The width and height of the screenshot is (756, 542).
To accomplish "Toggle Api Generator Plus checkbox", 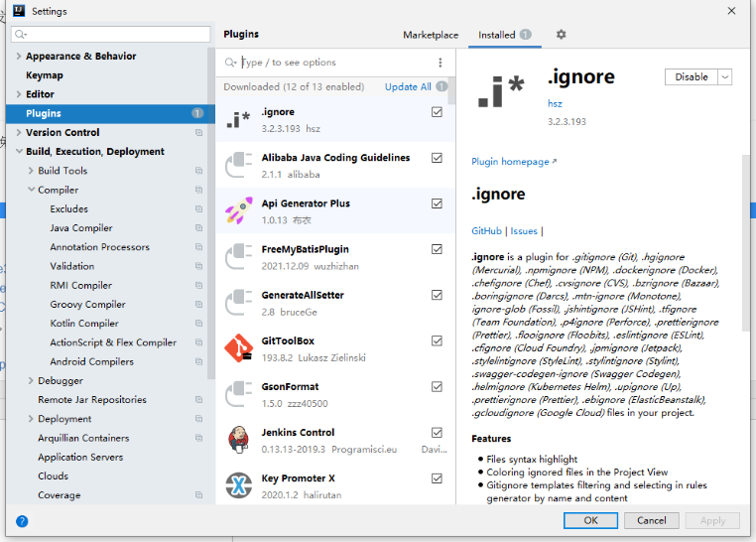I will [x=437, y=203].
